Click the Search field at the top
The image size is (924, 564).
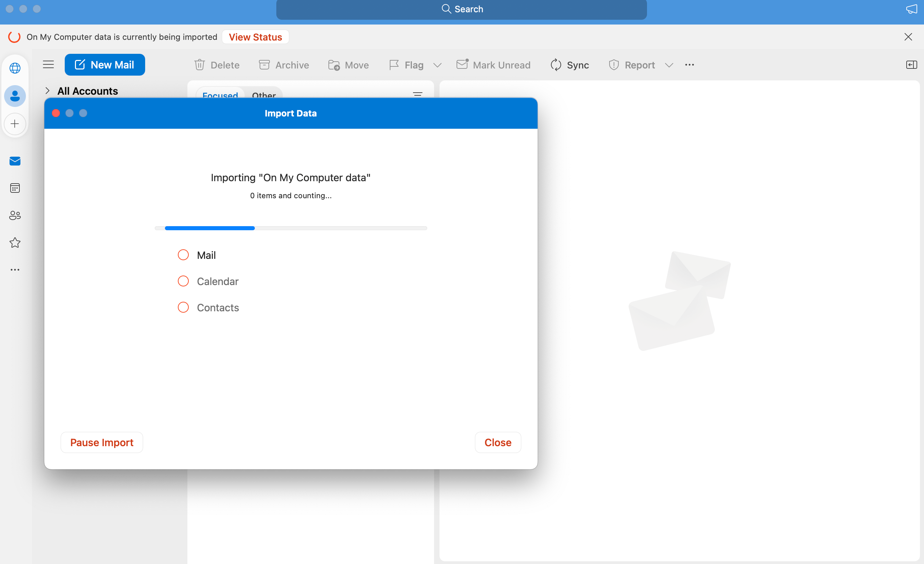(462, 9)
